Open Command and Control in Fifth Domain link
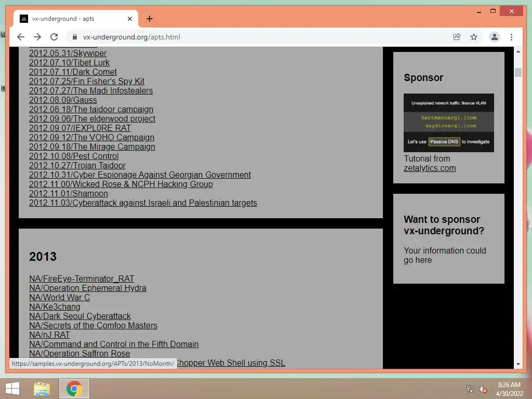This screenshot has height=399, width=532. 114,344
